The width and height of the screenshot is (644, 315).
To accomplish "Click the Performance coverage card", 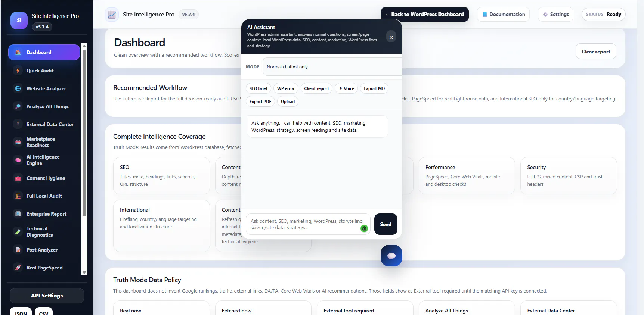I will tap(467, 176).
